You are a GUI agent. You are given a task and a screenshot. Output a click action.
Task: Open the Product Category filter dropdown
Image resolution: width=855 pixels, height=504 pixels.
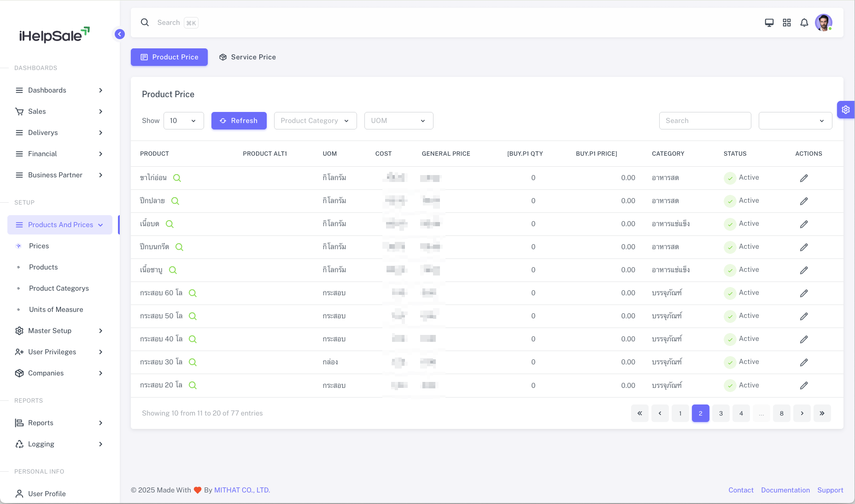[315, 121]
